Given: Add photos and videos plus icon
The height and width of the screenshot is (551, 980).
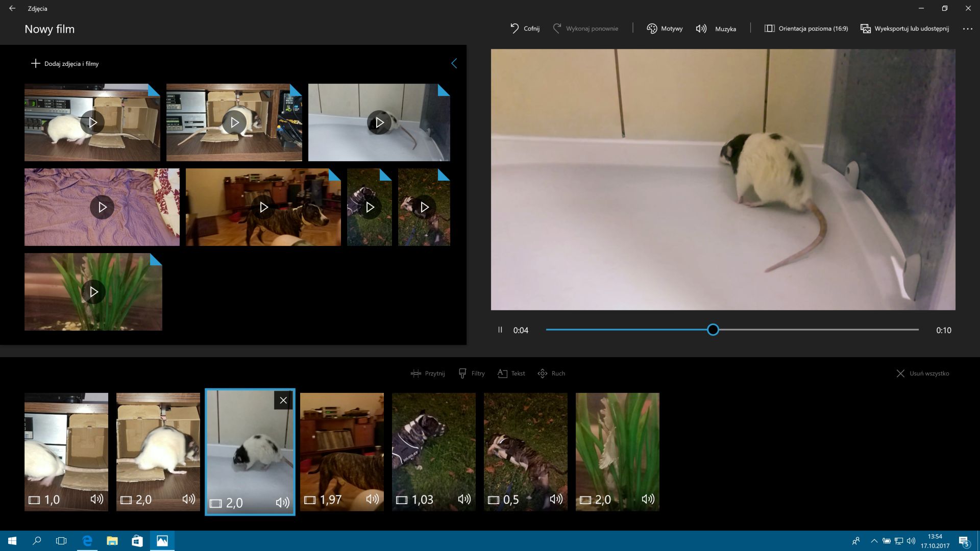Looking at the screenshot, I should coord(35,63).
